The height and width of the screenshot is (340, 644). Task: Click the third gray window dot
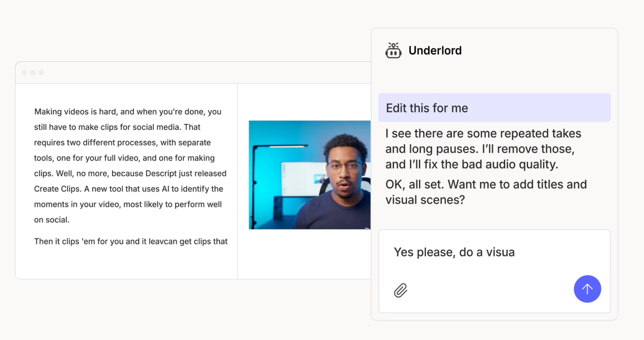41,73
